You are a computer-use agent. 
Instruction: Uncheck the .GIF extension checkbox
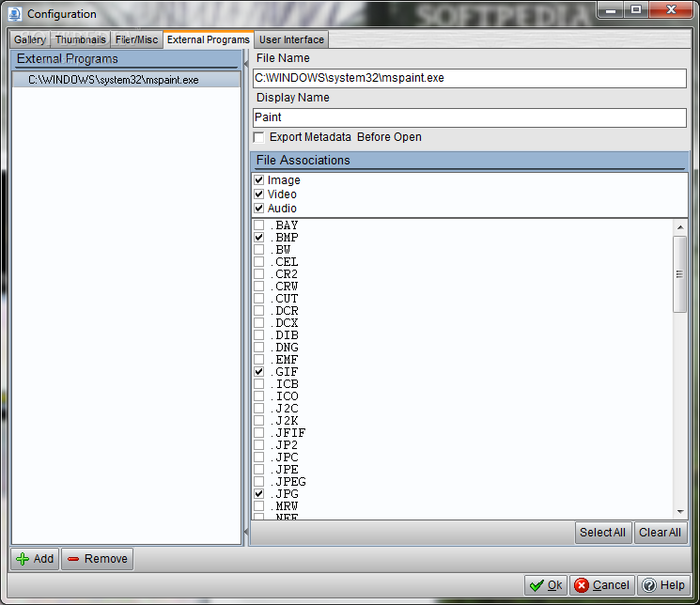click(259, 371)
